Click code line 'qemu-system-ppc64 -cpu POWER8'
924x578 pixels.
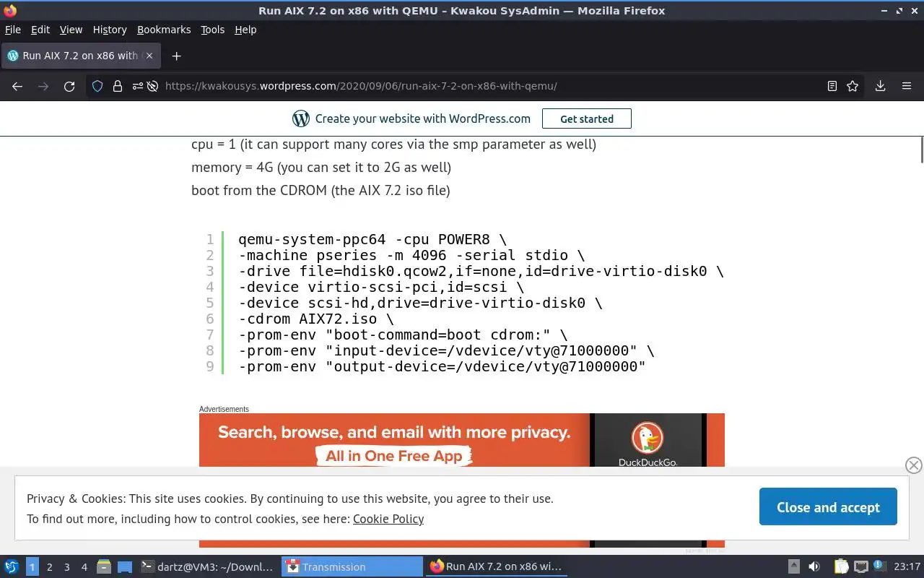pyautogui.click(x=372, y=239)
